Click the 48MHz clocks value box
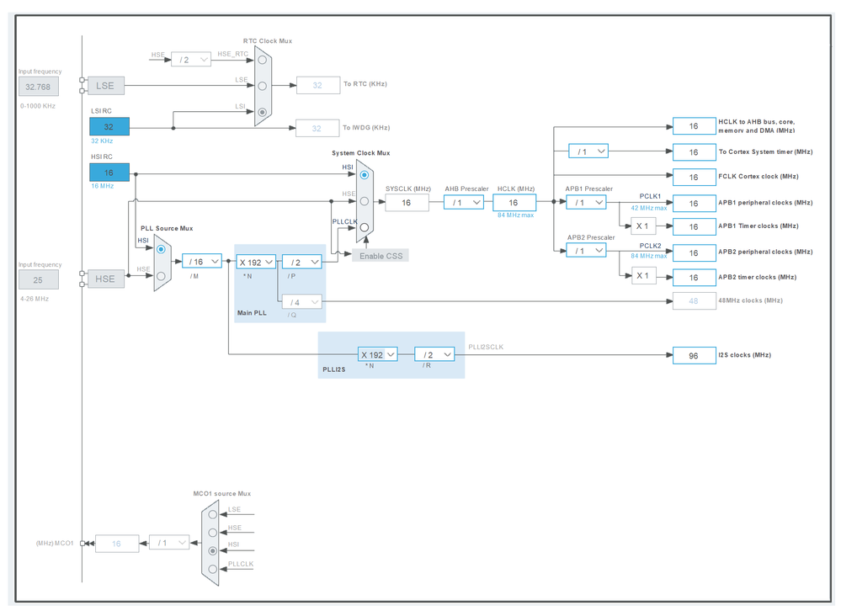841x616 pixels. tap(694, 300)
